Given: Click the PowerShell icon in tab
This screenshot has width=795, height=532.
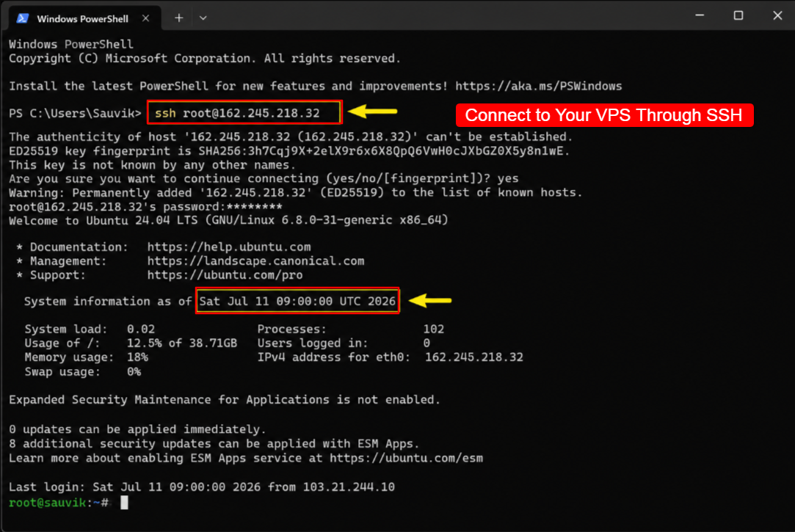Looking at the screenshot, I should tap(22, 19).
